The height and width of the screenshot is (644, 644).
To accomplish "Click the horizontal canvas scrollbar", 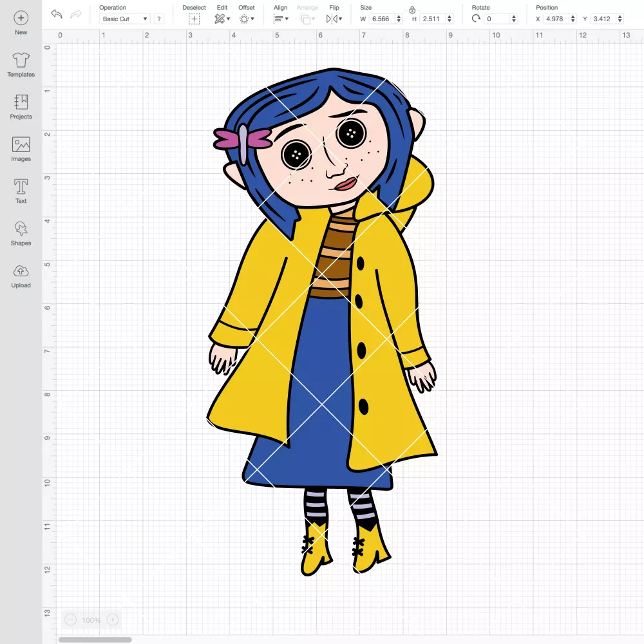I will pos(95,639).
